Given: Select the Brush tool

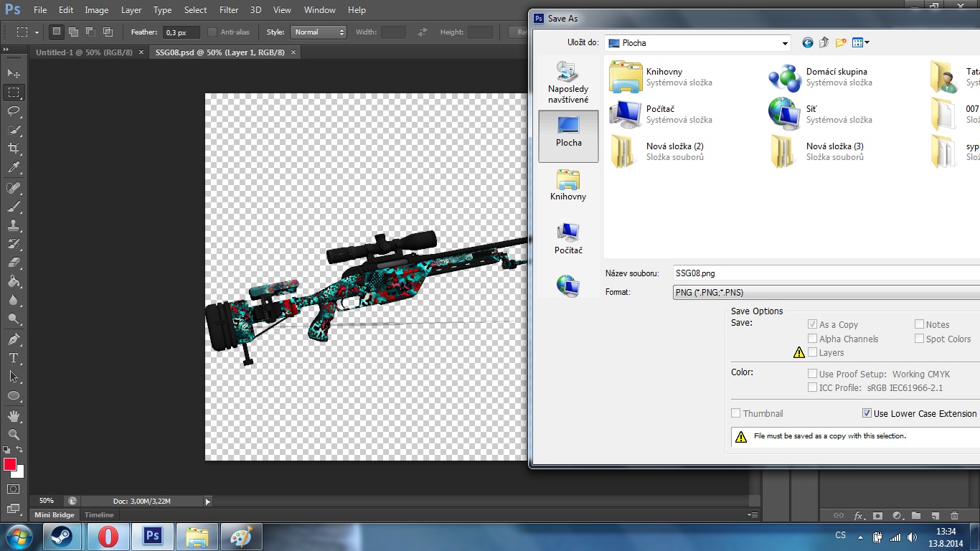Looking at the screenshot, I should click(14, 207).
